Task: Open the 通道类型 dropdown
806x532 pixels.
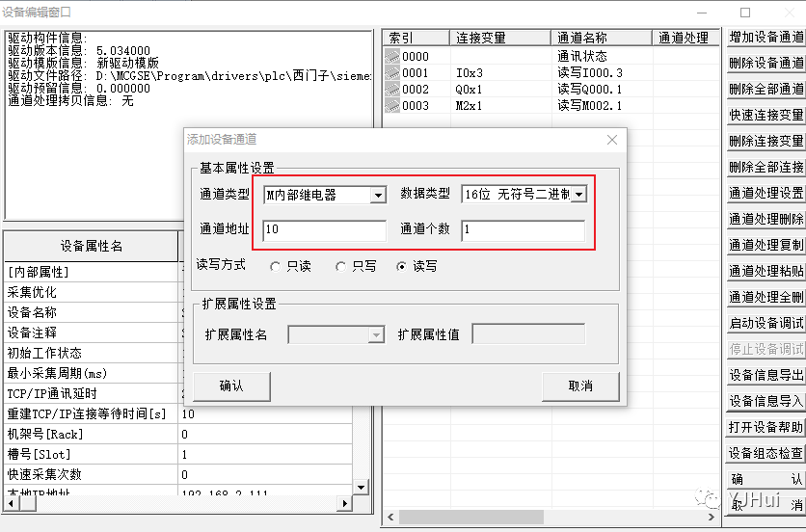Action: (378, 195)
